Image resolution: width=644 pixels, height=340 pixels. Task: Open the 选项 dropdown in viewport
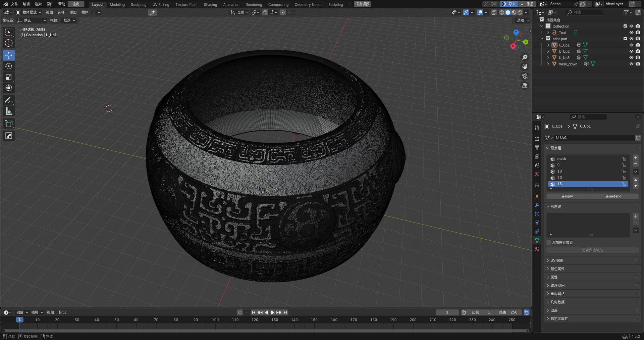(523, 20)
